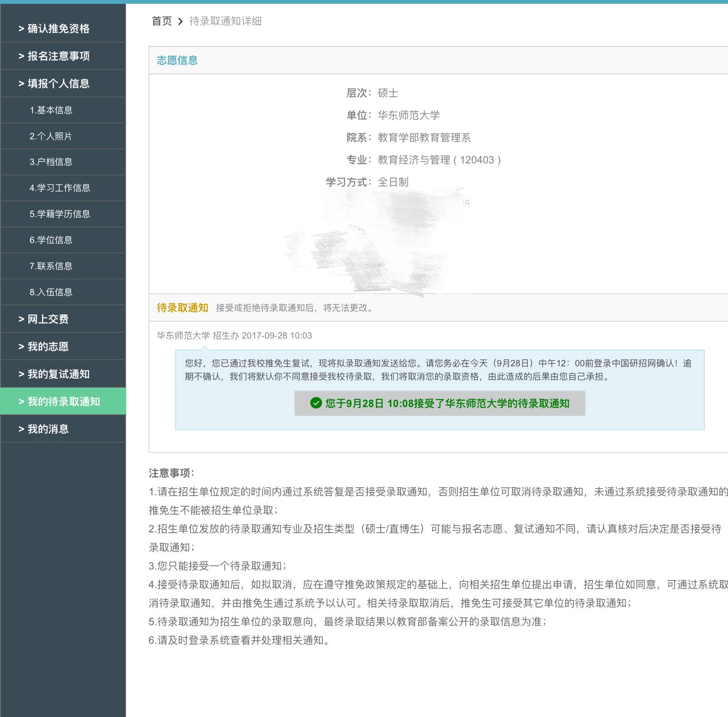Click the 华东师范大学 招生办 2017-09-28 10:03 sender line
Viewport: 728px width, 717px height.
[235, 336]
